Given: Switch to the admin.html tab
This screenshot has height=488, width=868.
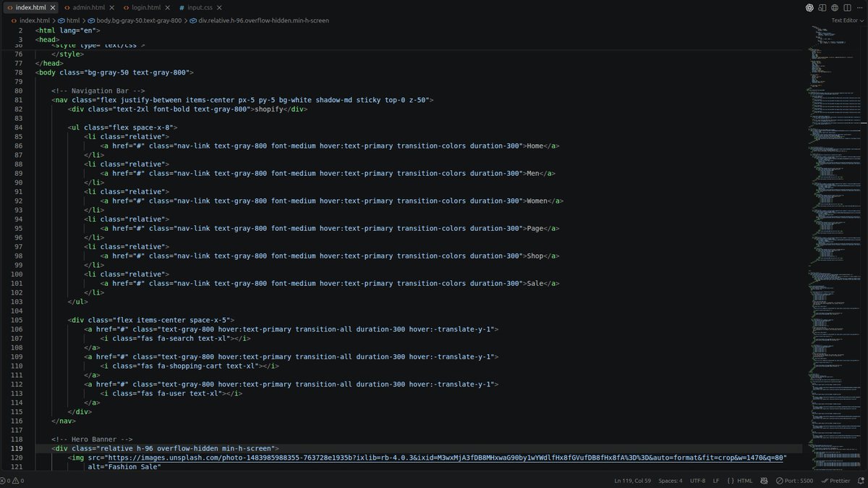Looking at the screenshot, I should click(89, 7).
